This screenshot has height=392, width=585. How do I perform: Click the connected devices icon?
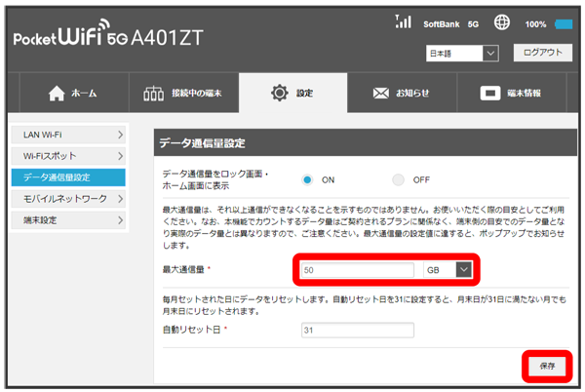pos(156,94)
